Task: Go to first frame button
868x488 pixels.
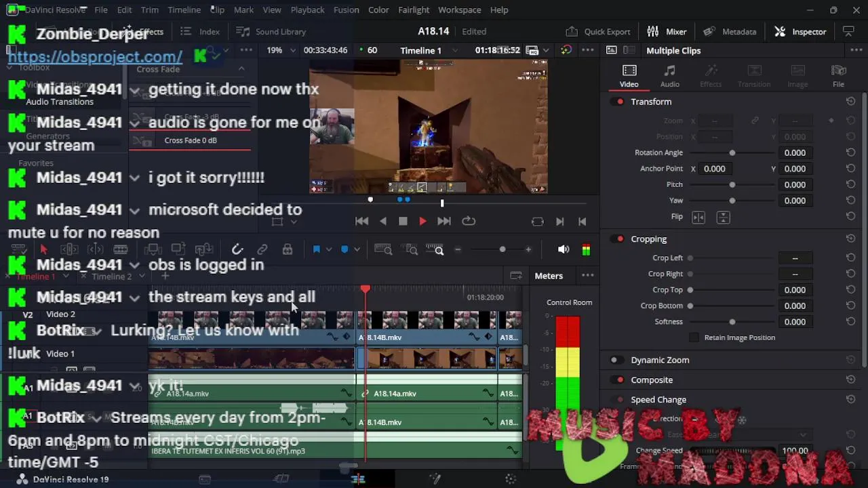Action: (362, 221)
